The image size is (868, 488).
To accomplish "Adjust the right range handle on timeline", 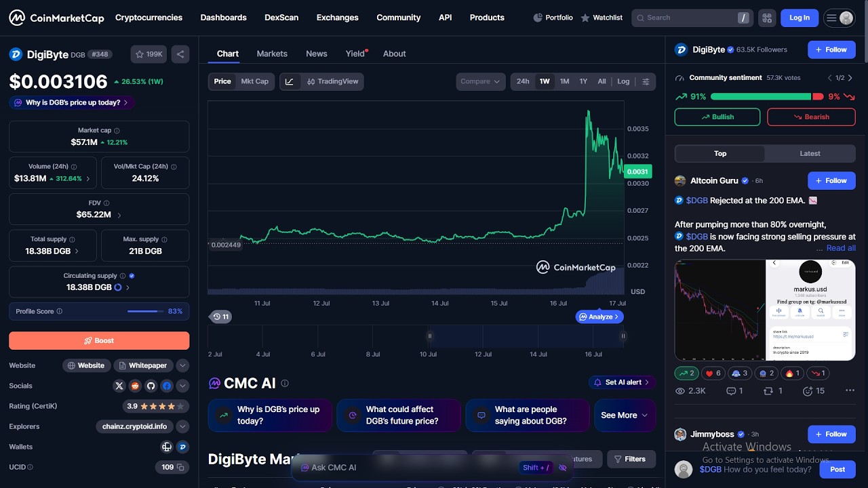I will coord(623,335).
